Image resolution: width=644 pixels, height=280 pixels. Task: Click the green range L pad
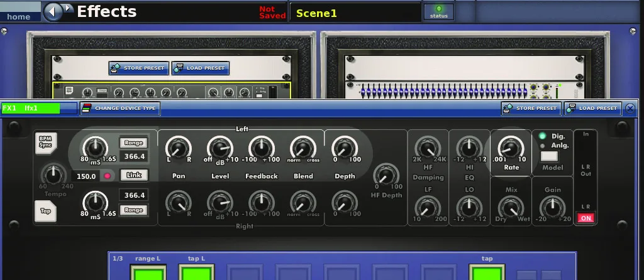[x=148, y=272]
